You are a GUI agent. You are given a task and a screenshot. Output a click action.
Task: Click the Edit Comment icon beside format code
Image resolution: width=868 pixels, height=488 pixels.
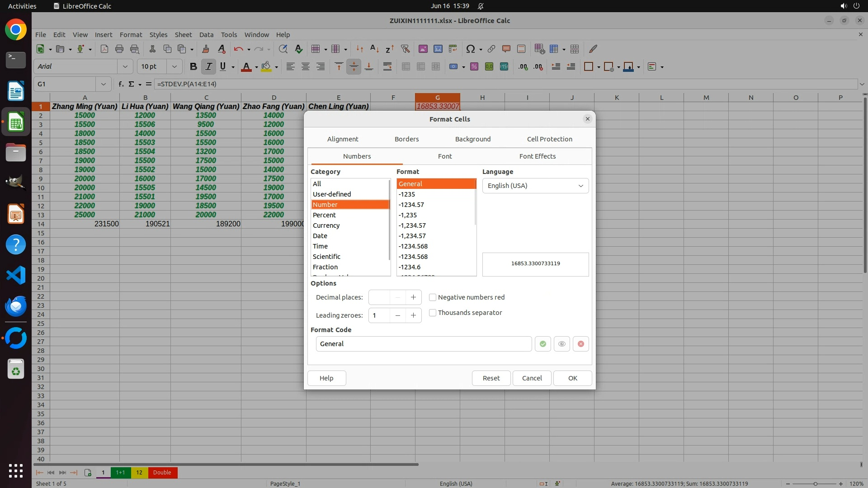click(x=561, y=344)
